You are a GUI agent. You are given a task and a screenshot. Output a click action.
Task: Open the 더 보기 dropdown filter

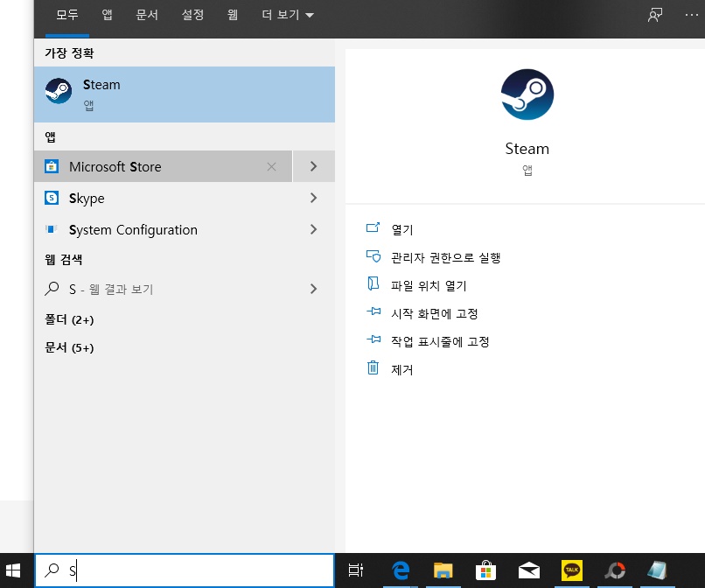(x=288, y=15)
